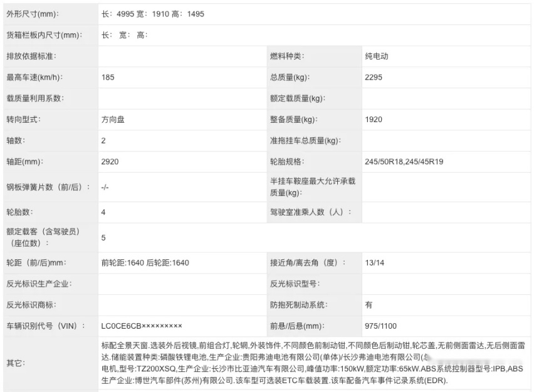534x392 pixels.
Task: Click the 反光标识商标 label
Action: 31,305
